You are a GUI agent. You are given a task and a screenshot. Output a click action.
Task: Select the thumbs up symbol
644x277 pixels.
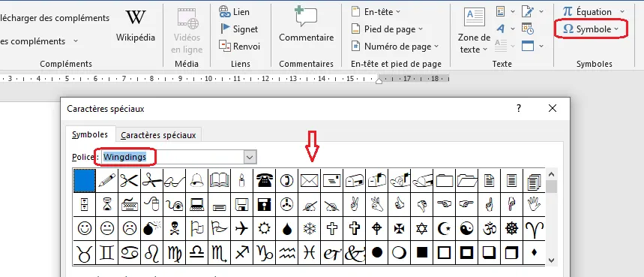point(399,204)
